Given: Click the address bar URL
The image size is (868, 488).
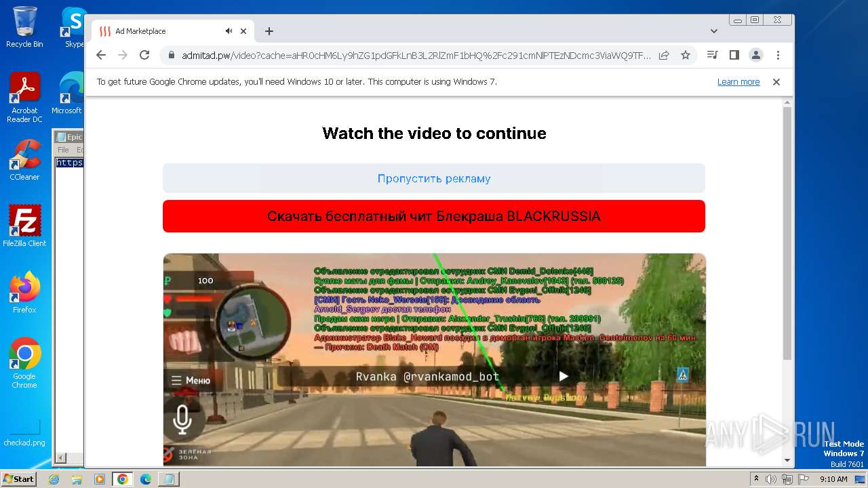Looking at the screenshot, I should coord(416,56).
